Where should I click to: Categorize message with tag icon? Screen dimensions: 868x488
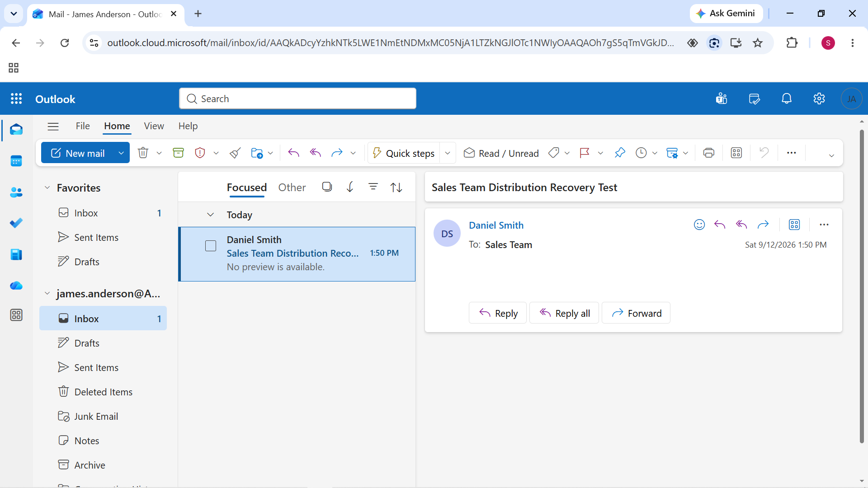tap(554, 153)
